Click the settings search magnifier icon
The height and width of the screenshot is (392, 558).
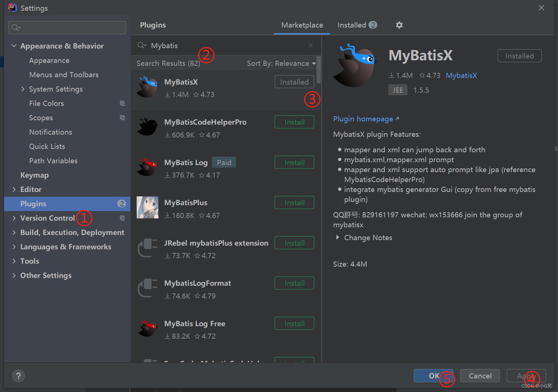click(x=15, y=28)
